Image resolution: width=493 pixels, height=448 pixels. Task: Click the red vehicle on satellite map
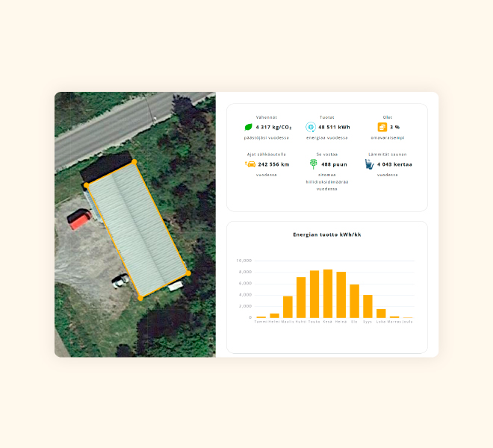point(79,219)
